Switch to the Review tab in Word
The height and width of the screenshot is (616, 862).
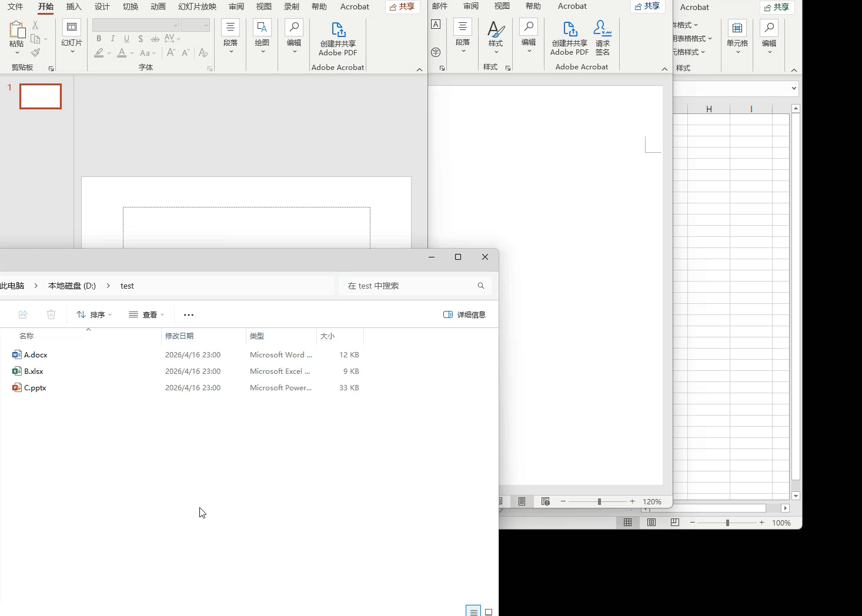(471, 6)
